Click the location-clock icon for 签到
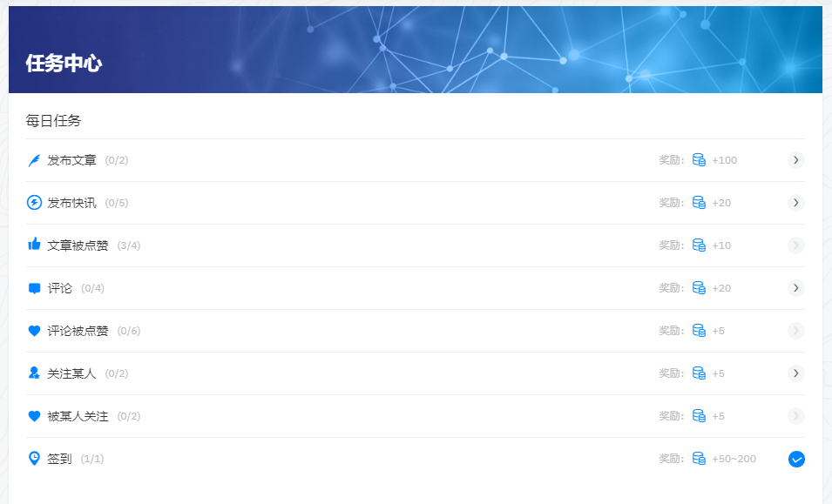The image size is (832, 504). point(34,458)
